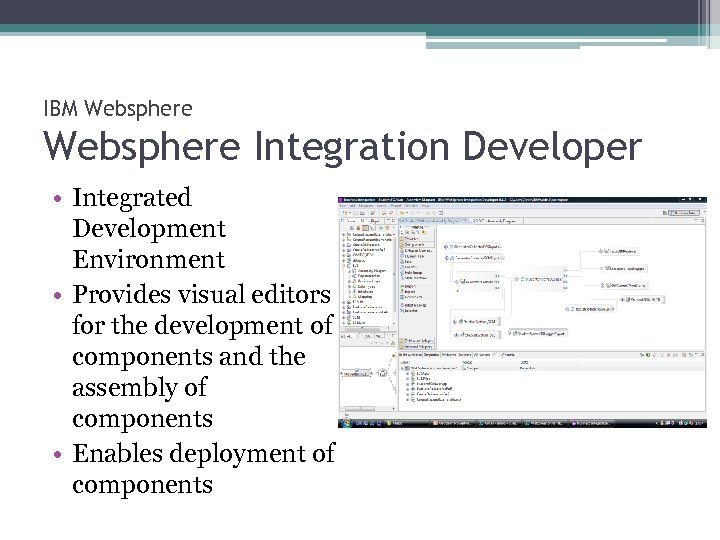Pick the Java component from palette
Screen dimensions: 720x540
tap(408, 262)
